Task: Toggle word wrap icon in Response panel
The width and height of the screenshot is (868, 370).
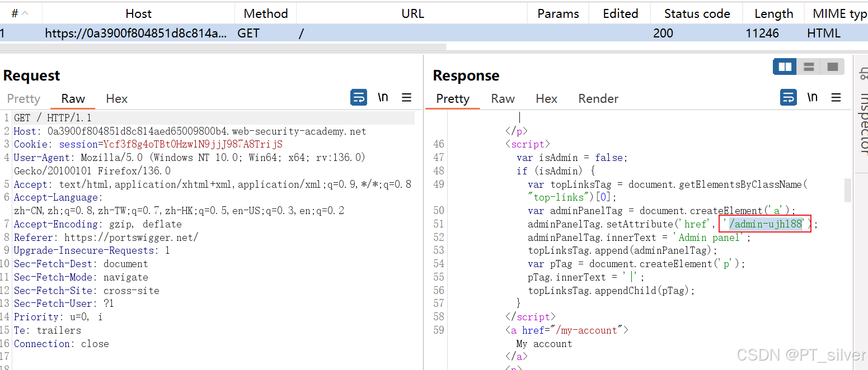Action: tap(789, 97)
